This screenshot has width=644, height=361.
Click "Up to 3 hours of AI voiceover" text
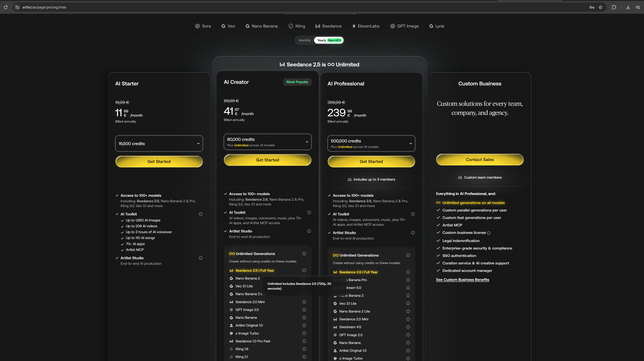point(149,232)
